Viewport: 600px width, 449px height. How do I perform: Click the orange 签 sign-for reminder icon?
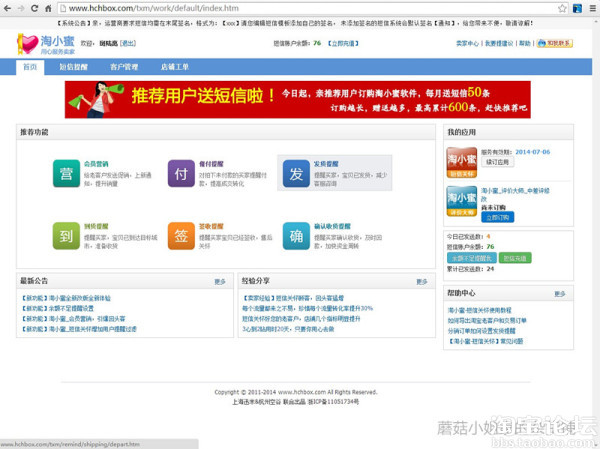click(x=181, y=236)
